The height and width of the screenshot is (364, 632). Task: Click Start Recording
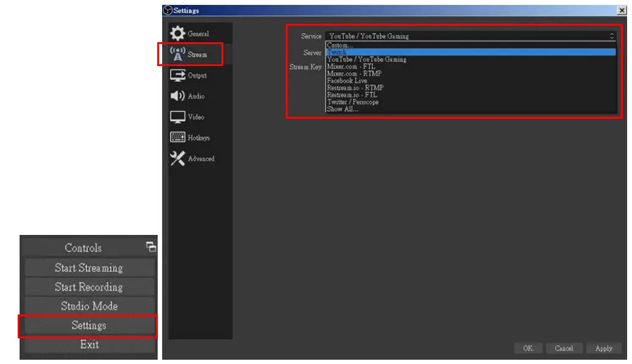pos(89,285)
